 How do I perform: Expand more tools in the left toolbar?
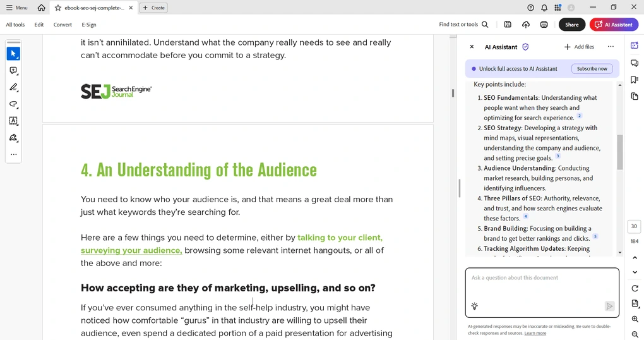click(13, 154)
